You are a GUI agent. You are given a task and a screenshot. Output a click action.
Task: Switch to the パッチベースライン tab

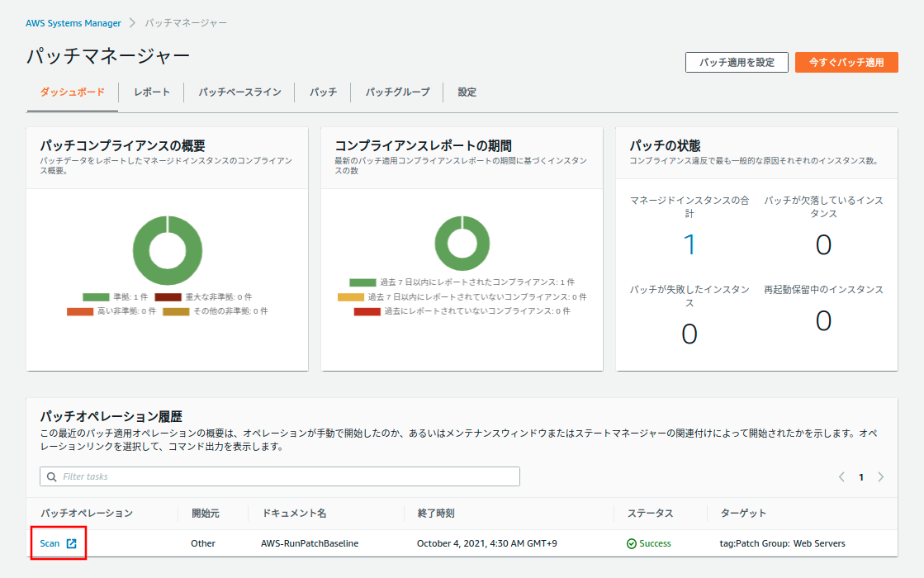point(239,92)
